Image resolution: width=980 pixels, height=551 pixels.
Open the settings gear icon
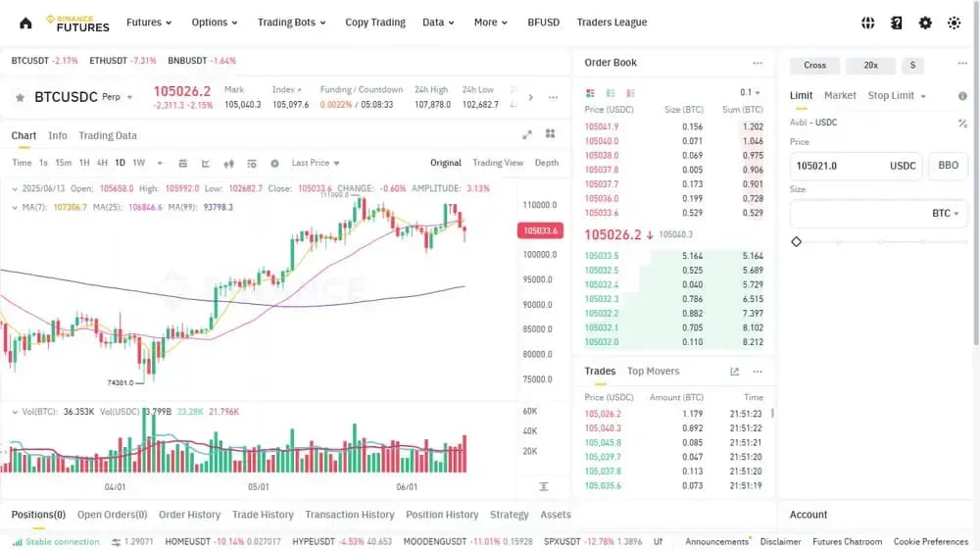click(x=925, y=24)
